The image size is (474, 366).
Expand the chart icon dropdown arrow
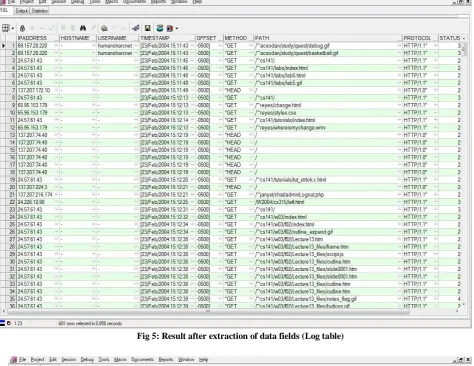tap(177, 29)
